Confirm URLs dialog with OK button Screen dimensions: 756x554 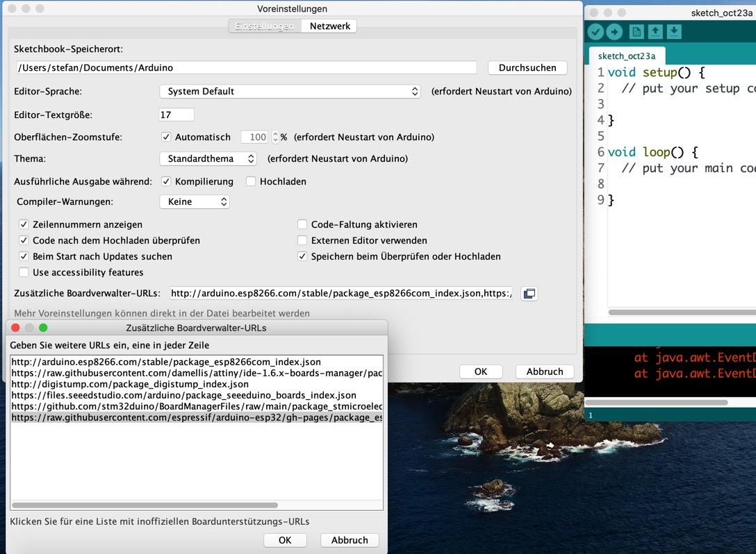tap(285, 540)
